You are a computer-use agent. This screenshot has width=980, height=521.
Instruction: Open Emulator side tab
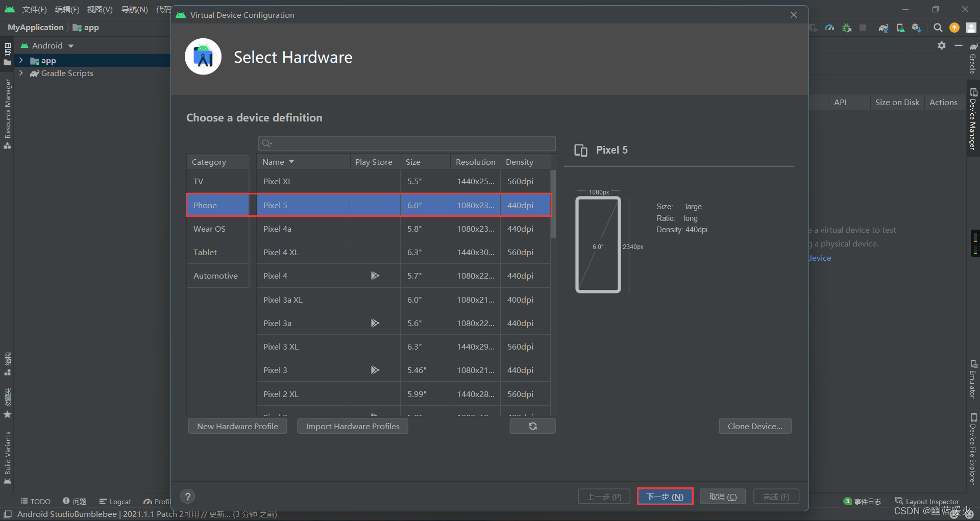(973, 379)
